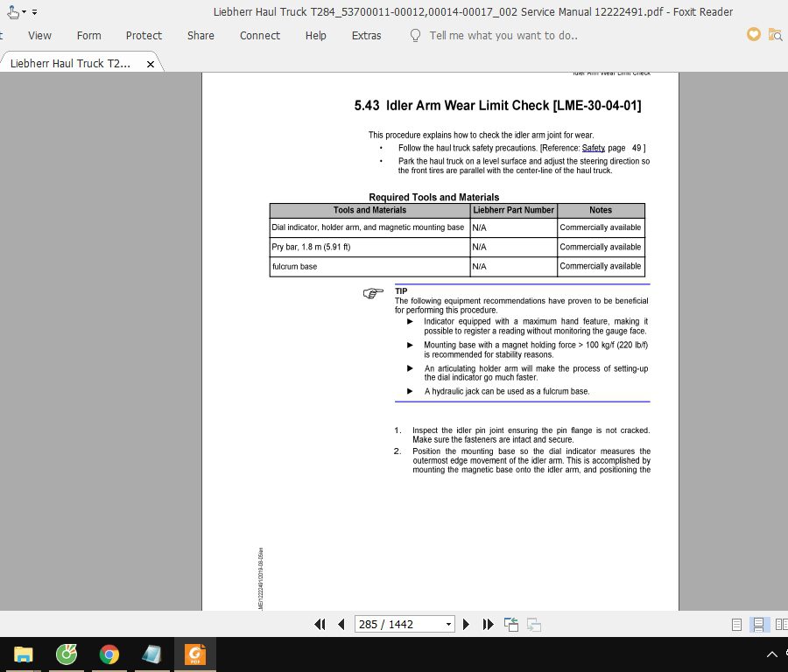Open the green circular app in the taskbar
Image resolution: width=788 pixels, height=672 pixels.
click(x=67, y=654)
